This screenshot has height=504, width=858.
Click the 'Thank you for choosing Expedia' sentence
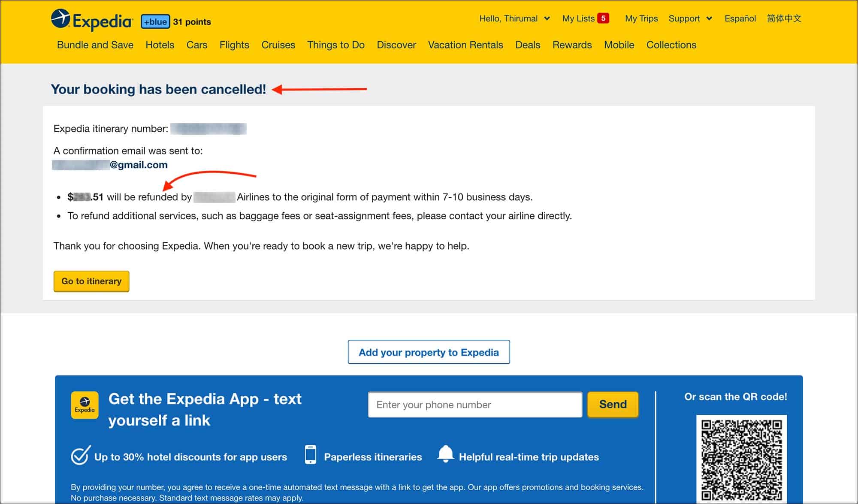coord(261,246)
